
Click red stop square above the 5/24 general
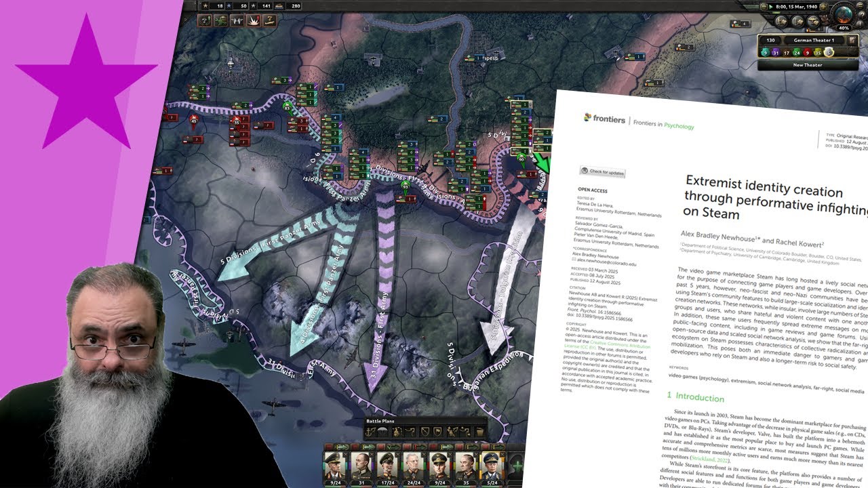486,447
